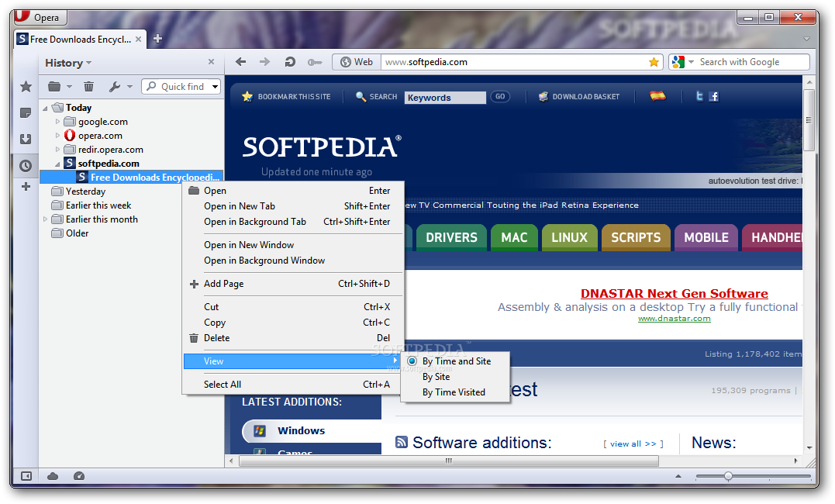The width and height of the screenshot is (835, 504).
Task: Click DNASTAR Next Gen Software link
Action: (675, 294)
